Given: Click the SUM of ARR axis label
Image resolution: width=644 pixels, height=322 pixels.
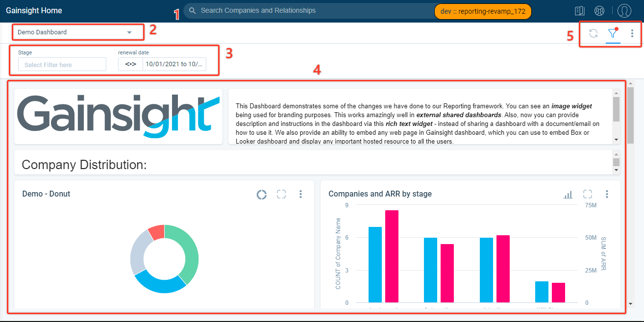Looking at the screenshot, I should point(603,253).
